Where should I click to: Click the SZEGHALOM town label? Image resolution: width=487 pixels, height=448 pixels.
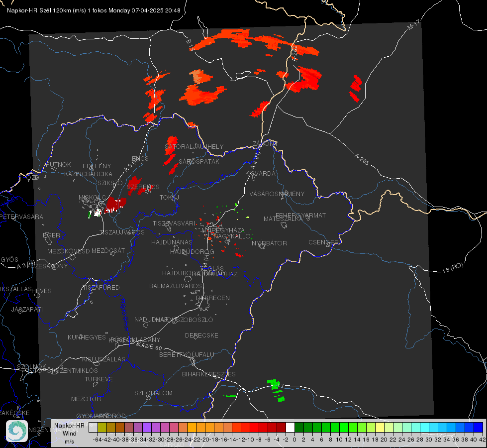point(153,393)
